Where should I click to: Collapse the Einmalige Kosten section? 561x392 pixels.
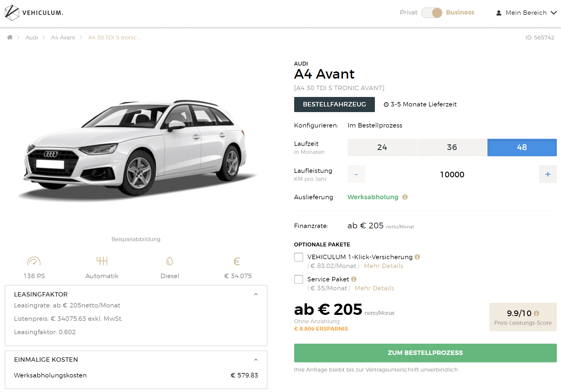[x=256, y=360]
